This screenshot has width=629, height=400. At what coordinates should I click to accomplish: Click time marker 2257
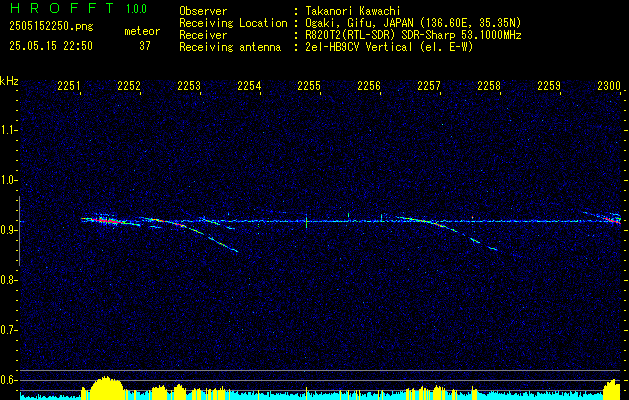pos(429,86)
